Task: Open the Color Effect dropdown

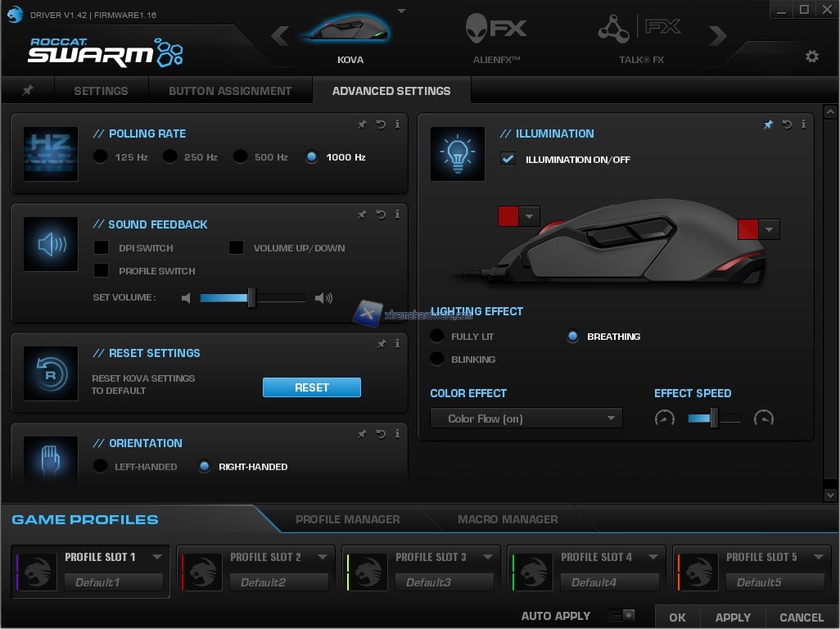Action: click(526, 419)
